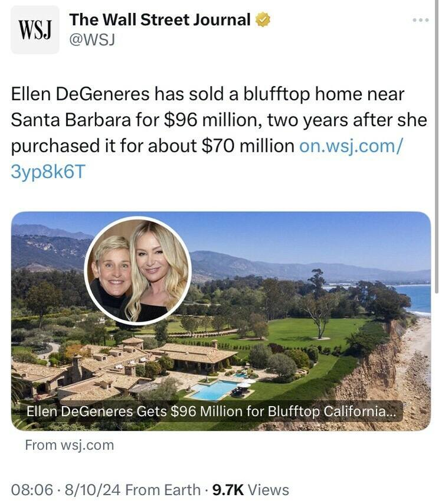Image resolution: width=442 pixels, height=504 pixels.
Task: Click the gold verified checkmark badge
Action: pyautogui.click(x=263, y=20)
